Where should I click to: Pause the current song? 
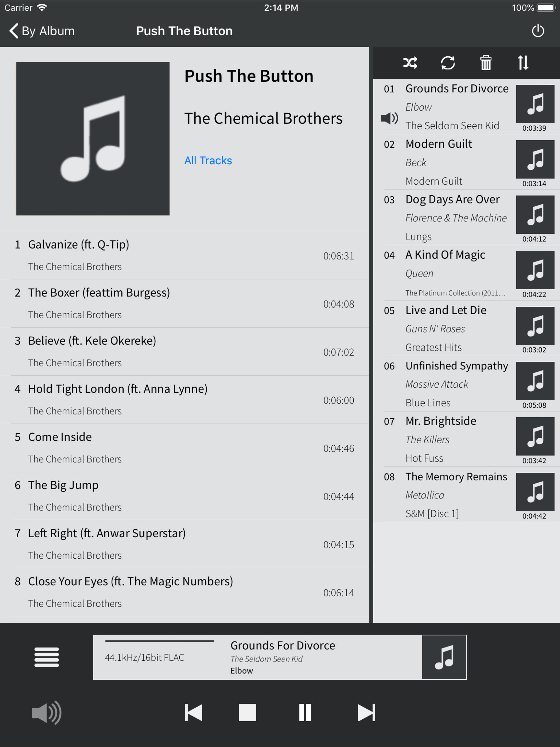pyautogui.click(x=305, y=713)
